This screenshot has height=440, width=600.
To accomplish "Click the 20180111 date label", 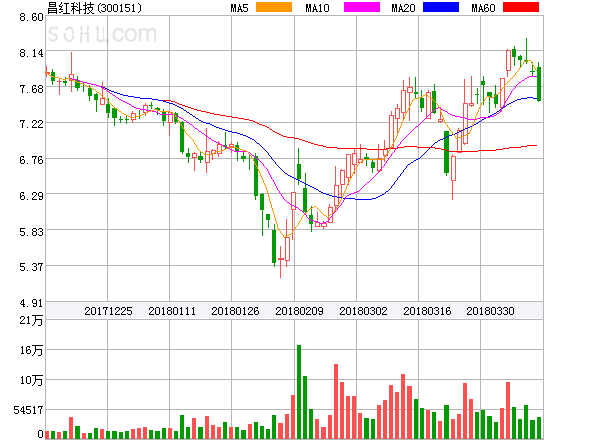I will pos(172,311).
